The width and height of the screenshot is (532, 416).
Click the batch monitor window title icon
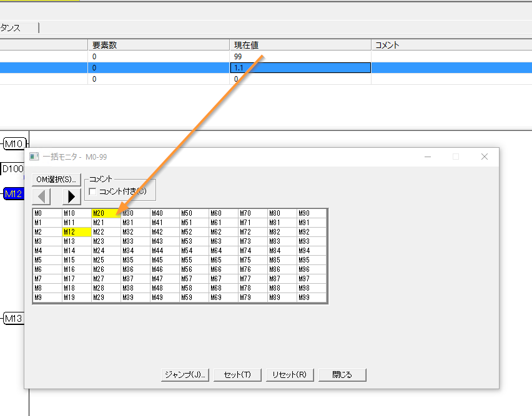(x=34, y=157)
